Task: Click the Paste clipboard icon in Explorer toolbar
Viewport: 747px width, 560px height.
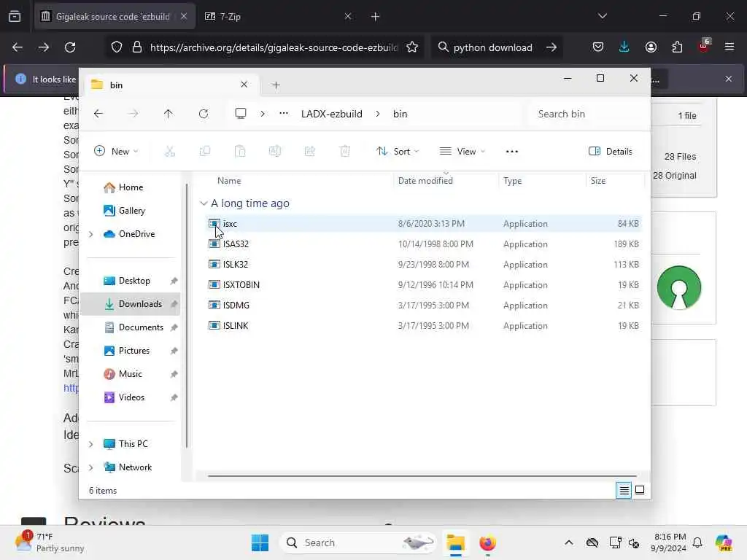Action: 240,152
